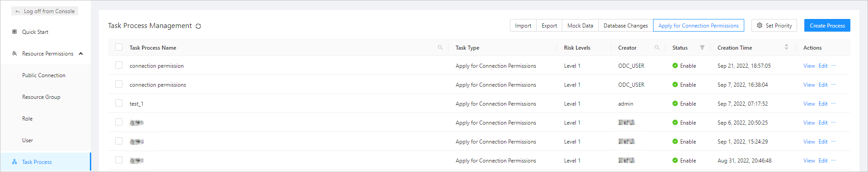View the process created Sep 1, 2022
The width and height of the screenshot is (868, 172).
[x=809, y=142]
